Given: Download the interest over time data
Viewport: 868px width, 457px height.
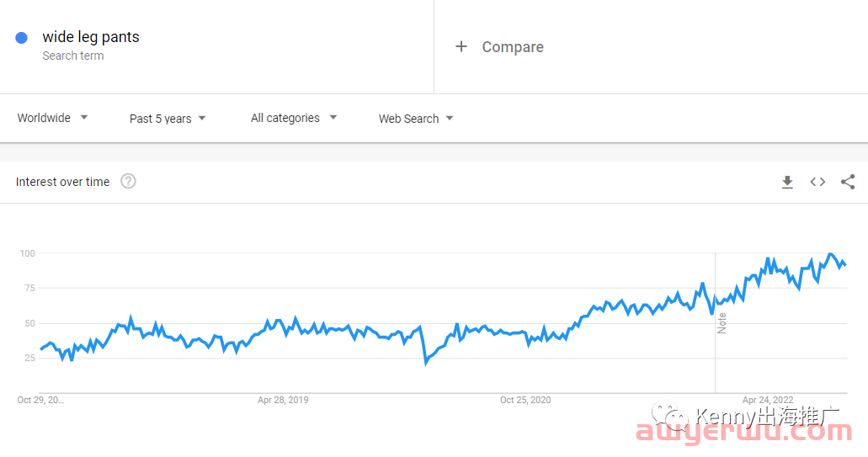Looking at the screenshot, I should click(x=787, y=182).
